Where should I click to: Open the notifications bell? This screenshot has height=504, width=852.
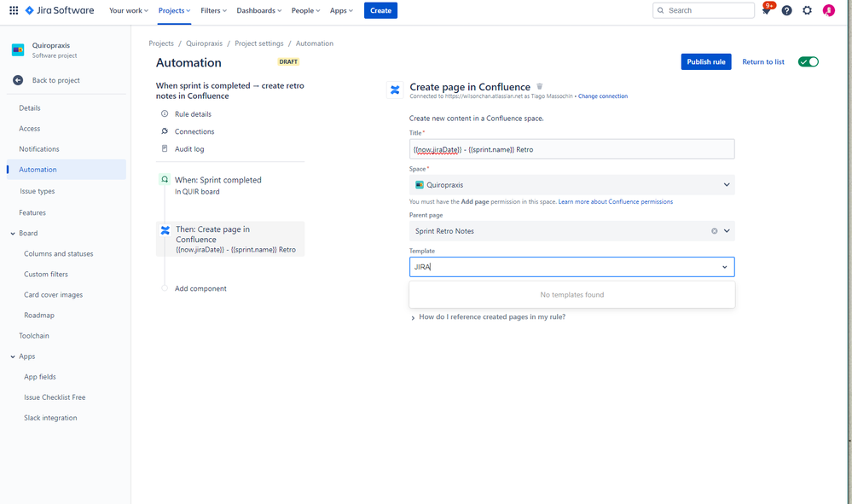point(766,10)
